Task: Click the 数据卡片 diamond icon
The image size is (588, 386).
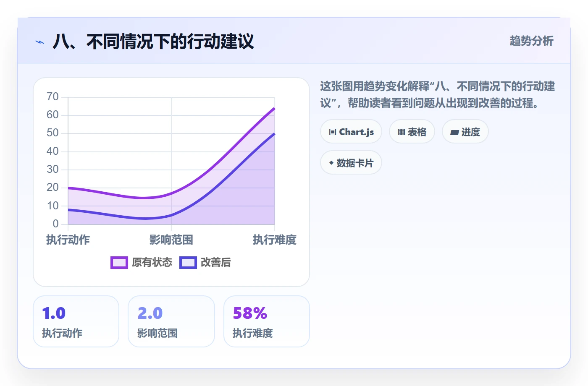Action: pyautogui.click(x=331, y=163)
